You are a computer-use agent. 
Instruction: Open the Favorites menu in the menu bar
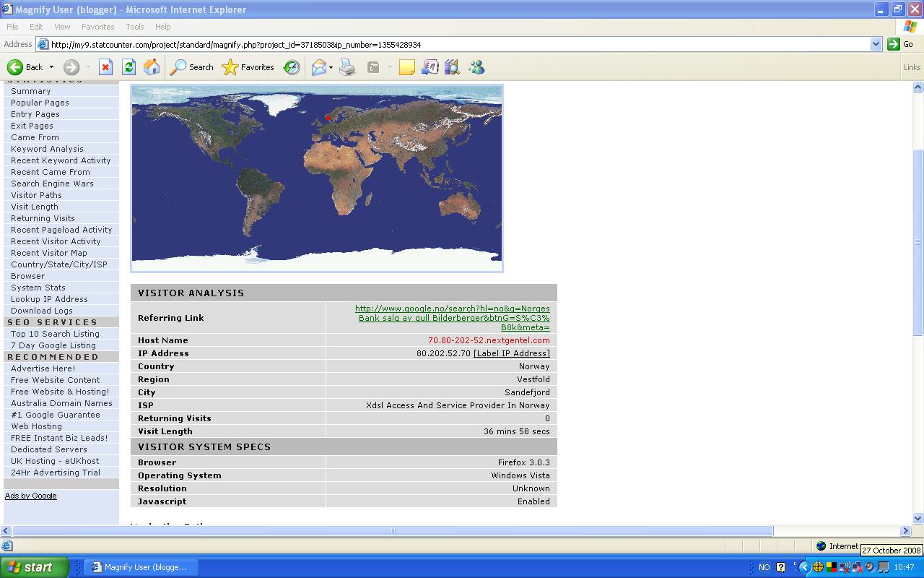click(98, 27)
